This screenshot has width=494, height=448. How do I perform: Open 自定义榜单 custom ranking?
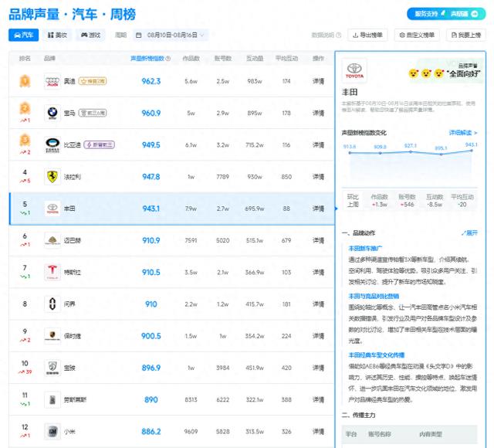(x=418, y=35)
